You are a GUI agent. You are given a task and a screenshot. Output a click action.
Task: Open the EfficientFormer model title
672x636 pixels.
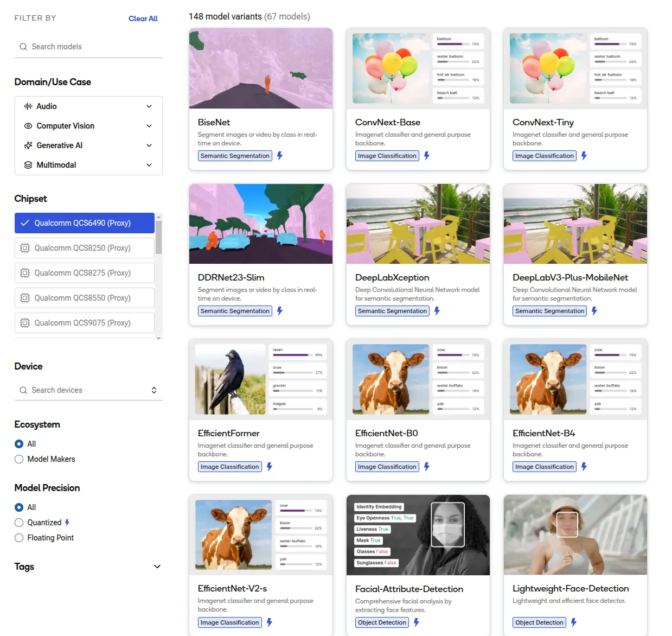[x=229, y=433]
